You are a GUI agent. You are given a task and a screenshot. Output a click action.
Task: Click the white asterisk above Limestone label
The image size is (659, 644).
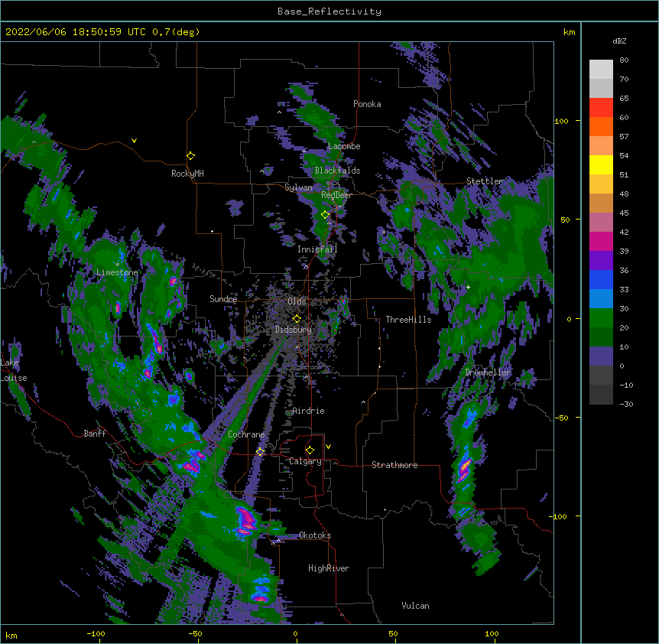point(117,264)
